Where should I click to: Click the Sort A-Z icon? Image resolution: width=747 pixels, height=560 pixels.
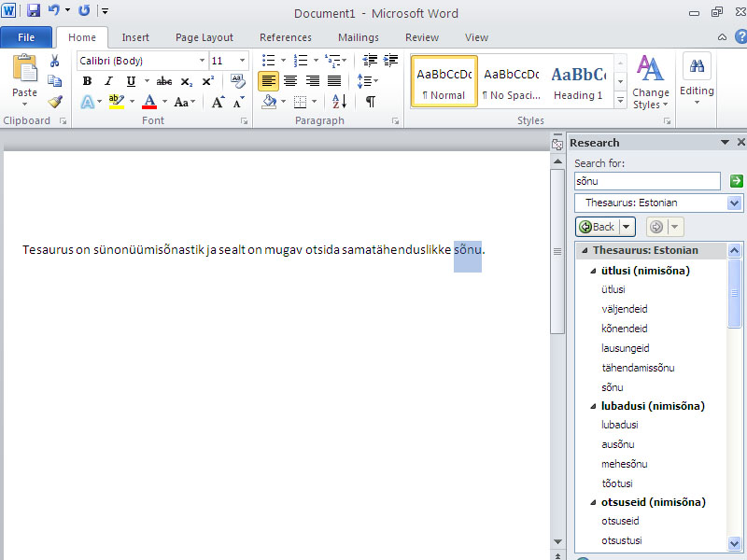point(340,102)
